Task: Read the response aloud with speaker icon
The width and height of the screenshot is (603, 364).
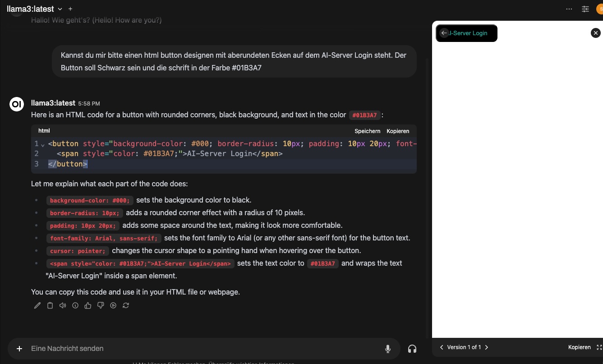Action: pos(63,305)
